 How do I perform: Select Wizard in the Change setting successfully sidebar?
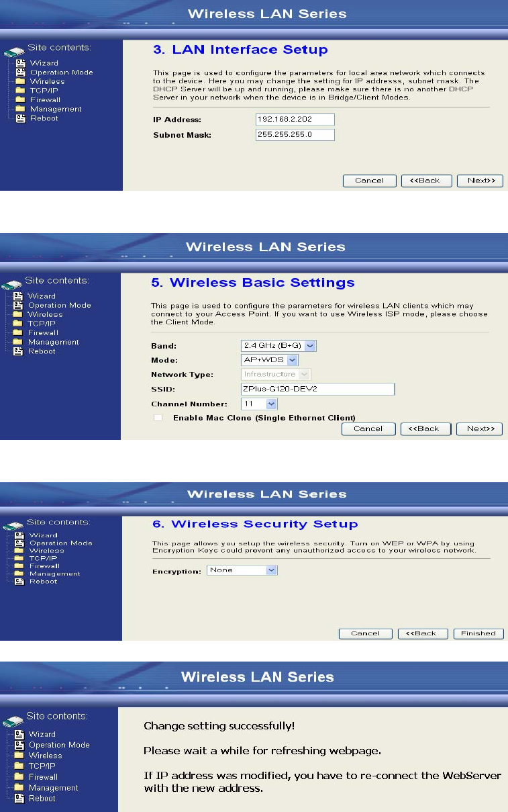pos(42,734)
